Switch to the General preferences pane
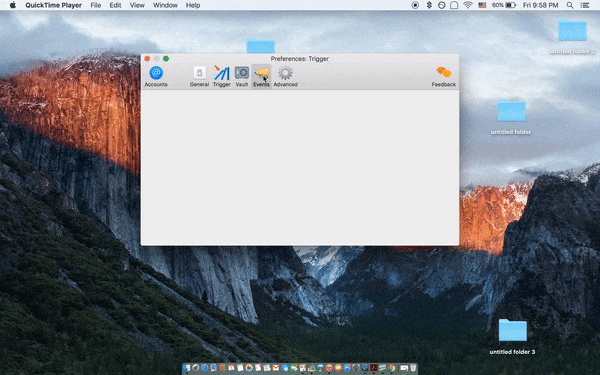 (199, 77)
